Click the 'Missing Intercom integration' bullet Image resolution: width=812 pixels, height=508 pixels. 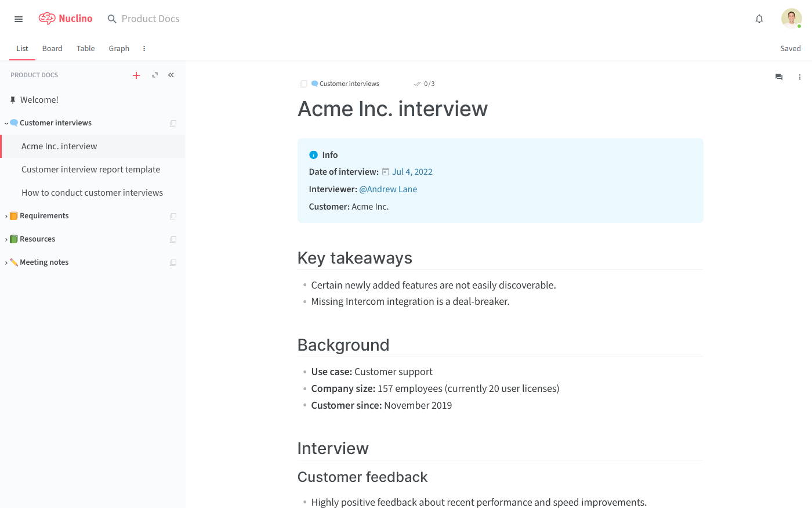[x=410, y=302]
